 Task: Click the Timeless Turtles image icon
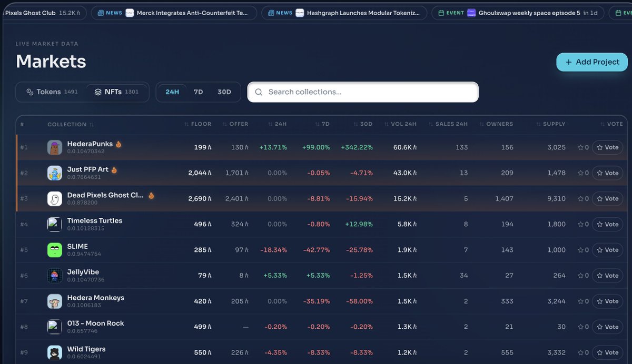(x=55, y=224)
